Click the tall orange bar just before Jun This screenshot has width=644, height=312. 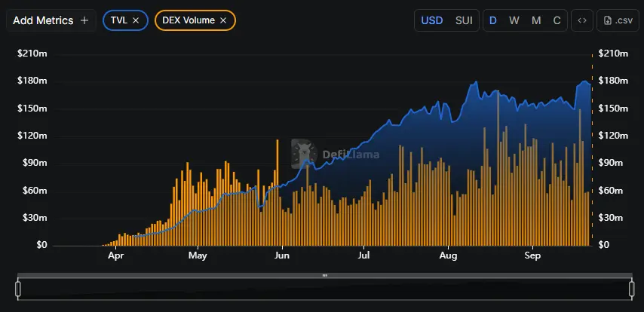click(278, 193)
